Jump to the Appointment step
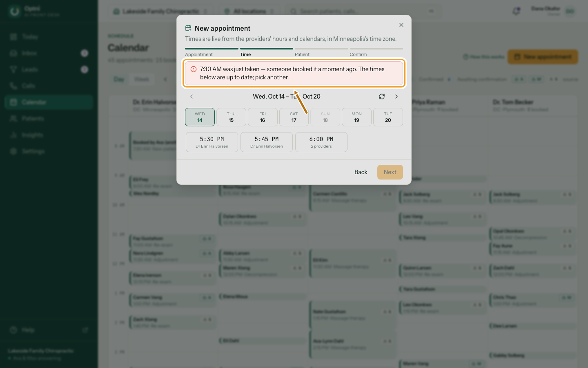Image resolution: width=588 pixels, height=368 pixels. pos(199,54)
